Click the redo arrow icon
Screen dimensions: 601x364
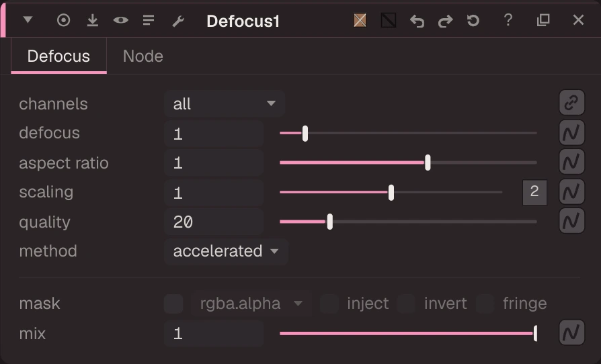445,21
